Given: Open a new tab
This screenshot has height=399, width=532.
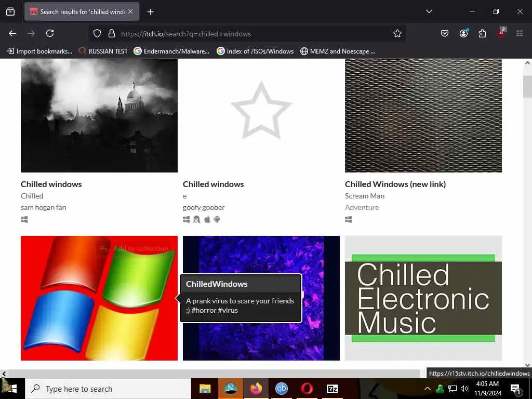Looking at the screenshot, I should pos(150,12).
